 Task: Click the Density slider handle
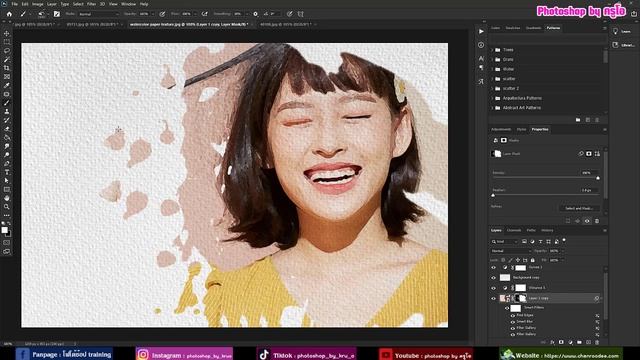coord(598,178)
